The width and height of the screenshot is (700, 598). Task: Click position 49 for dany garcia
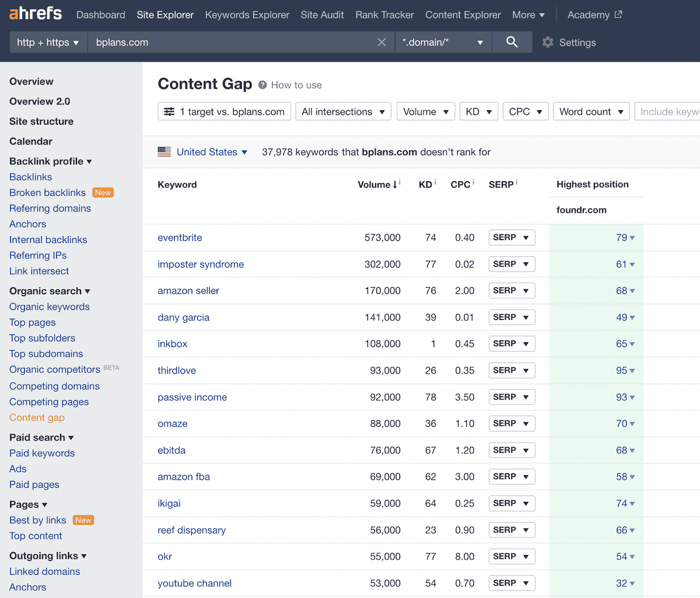tap(622, 317)
